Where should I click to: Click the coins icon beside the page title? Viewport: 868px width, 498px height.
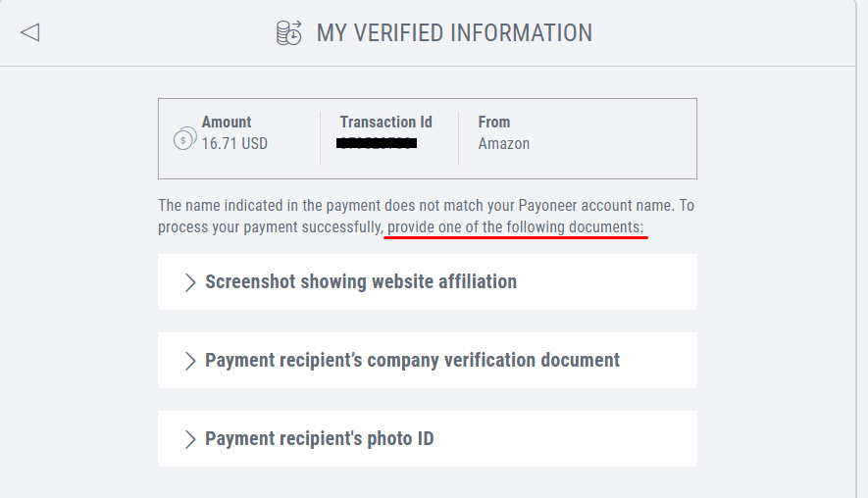coord(289,33)
